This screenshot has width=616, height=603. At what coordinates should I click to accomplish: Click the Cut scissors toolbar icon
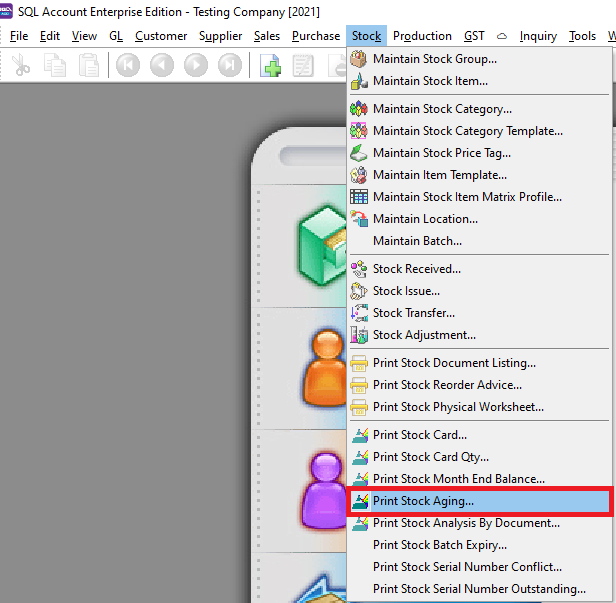(22, 66)
